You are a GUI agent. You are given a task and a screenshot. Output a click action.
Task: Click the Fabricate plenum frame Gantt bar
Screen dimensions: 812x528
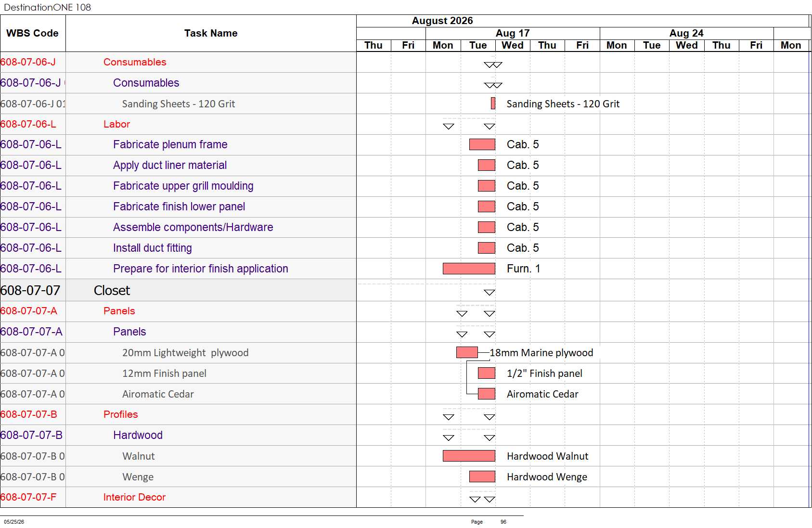(482, 144)
